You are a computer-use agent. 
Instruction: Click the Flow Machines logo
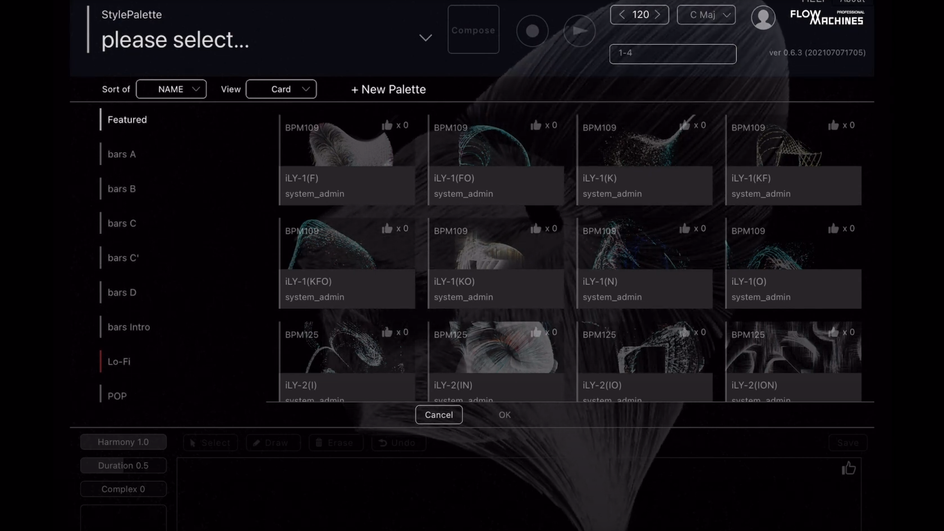[x=827, y=17]
